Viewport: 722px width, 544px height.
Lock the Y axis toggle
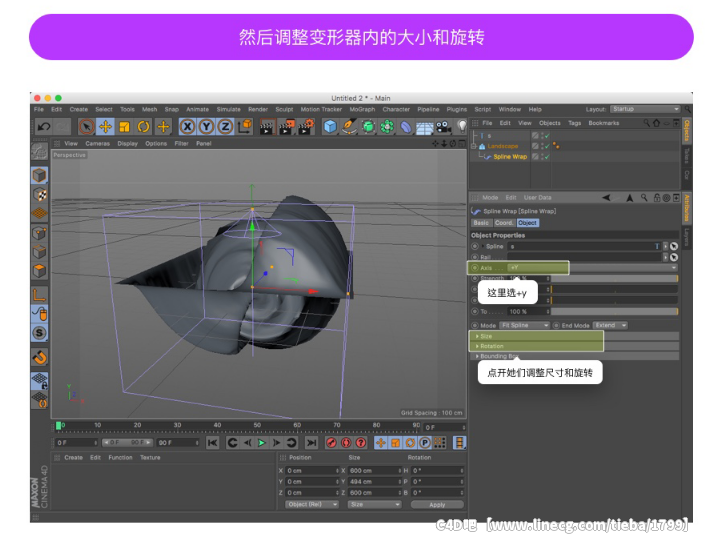tap(206, 126)
